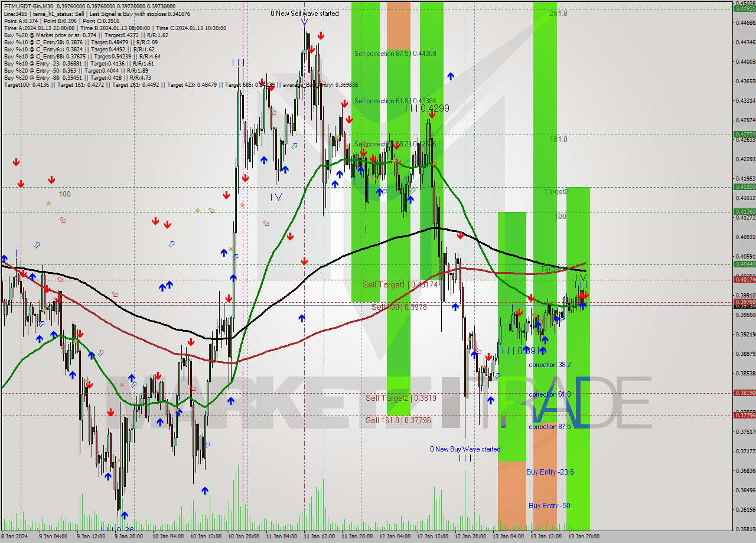Click the red 0.39780 price tag

pyautogui.click(x=744, y=302)
